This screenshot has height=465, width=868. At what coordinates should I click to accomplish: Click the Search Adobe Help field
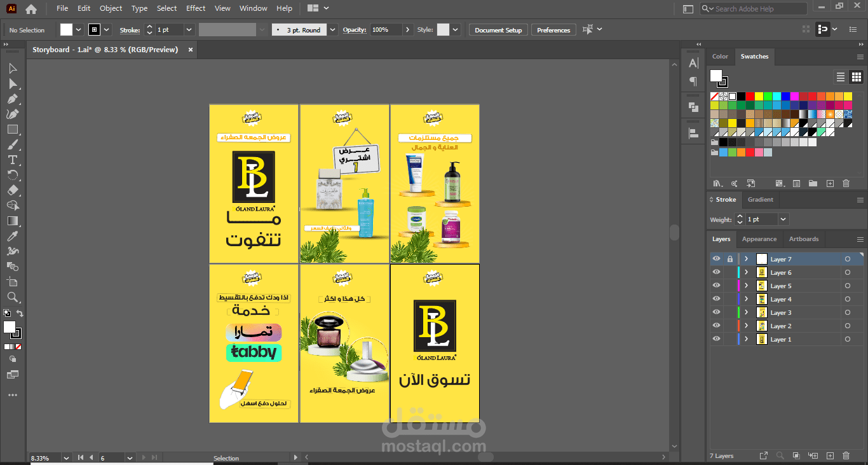754,9
